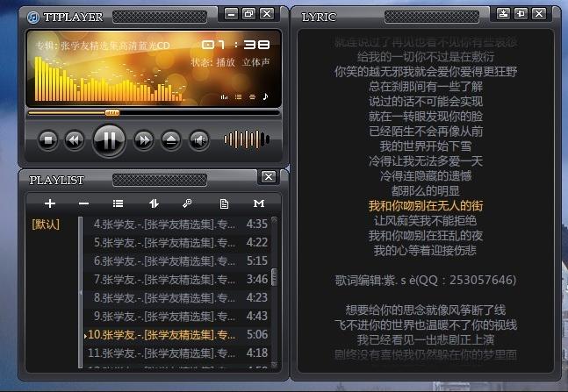Close the Lyric window
This screenshot has height=392, width=568.
pos(539,14)
